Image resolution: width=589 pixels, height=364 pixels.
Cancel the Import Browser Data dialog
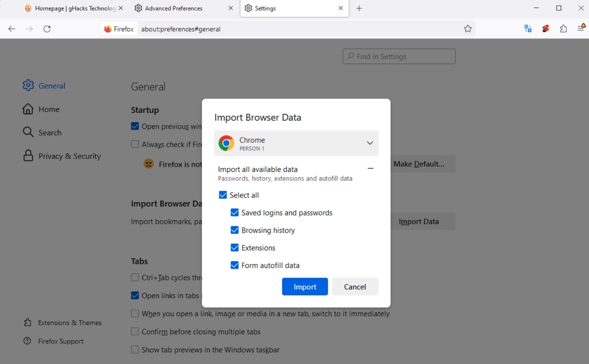(x=355, y=286)
